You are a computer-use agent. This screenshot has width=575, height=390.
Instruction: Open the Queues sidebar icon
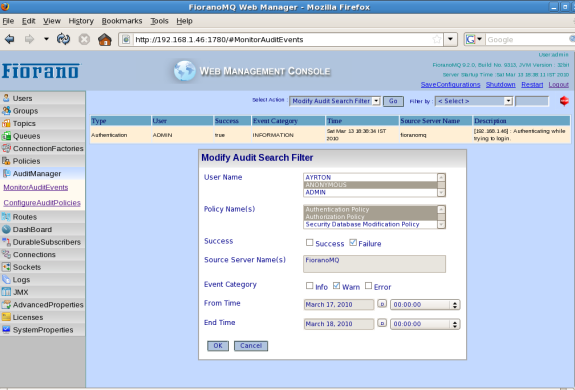[6, 136]
